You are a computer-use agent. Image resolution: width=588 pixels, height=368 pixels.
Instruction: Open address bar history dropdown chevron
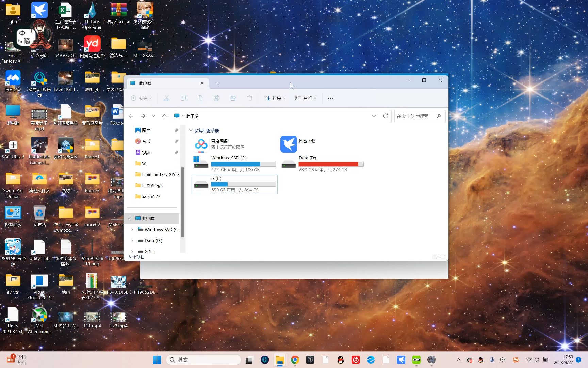(374, 116)
